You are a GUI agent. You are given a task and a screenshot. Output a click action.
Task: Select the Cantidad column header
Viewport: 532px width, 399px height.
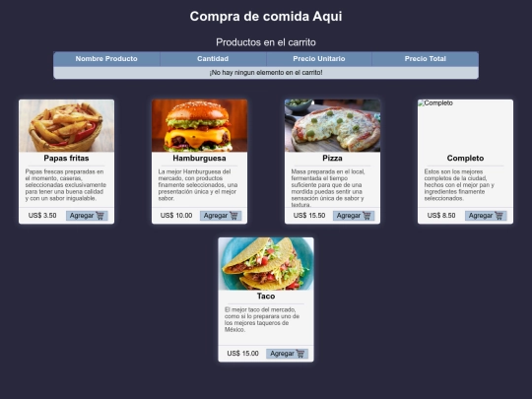point(213,59)
